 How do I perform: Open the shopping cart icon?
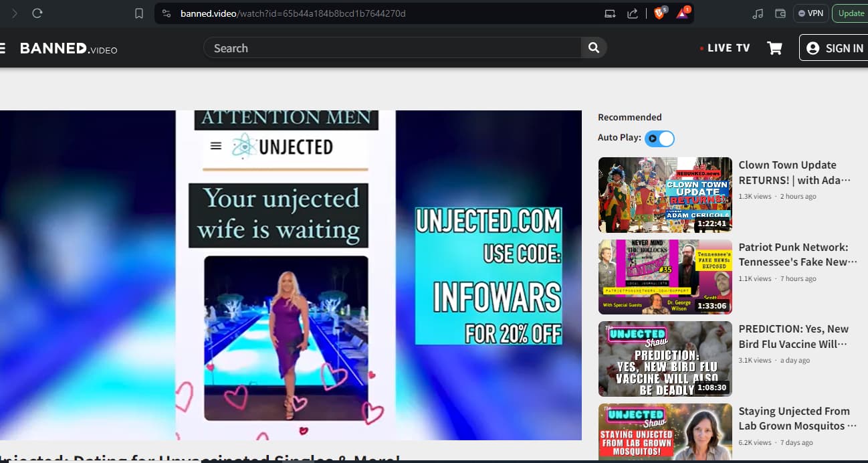774,48
